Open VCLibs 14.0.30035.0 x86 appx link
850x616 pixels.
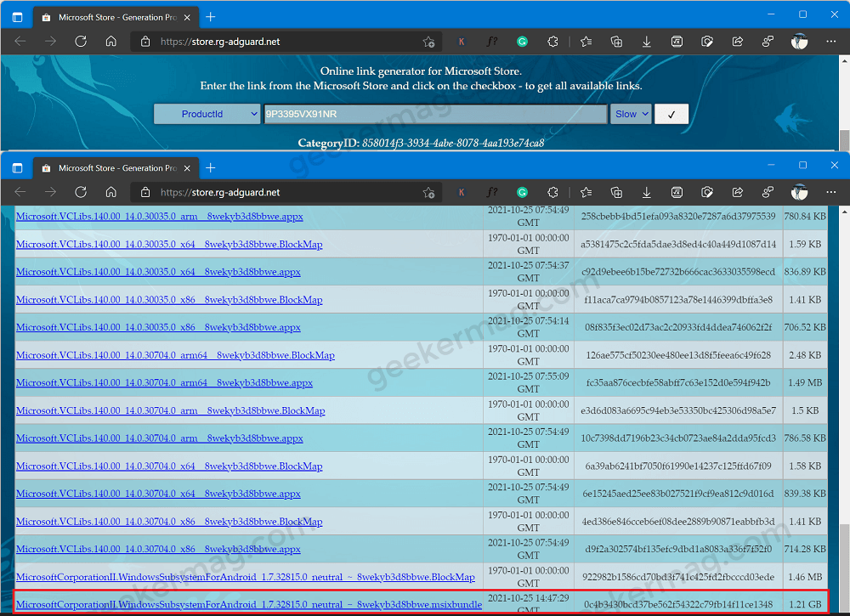[158, 327]
